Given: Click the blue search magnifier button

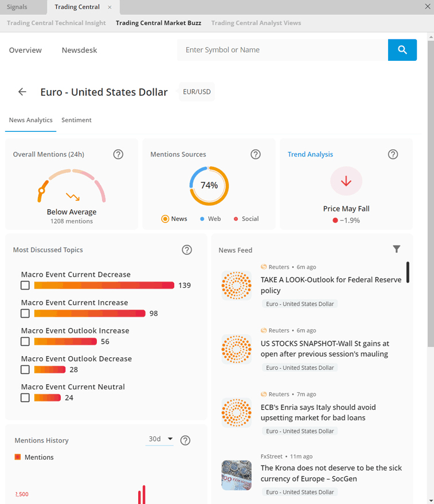Looking at the screenshot, I should (402, 50).
